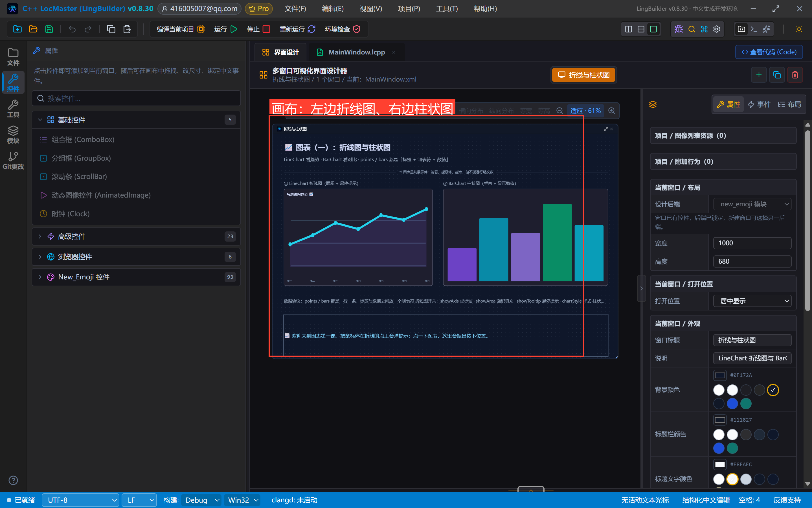Click the undo arrow icon
The image size is (812, 508).
pyautogui.click(x=72, y=29)
